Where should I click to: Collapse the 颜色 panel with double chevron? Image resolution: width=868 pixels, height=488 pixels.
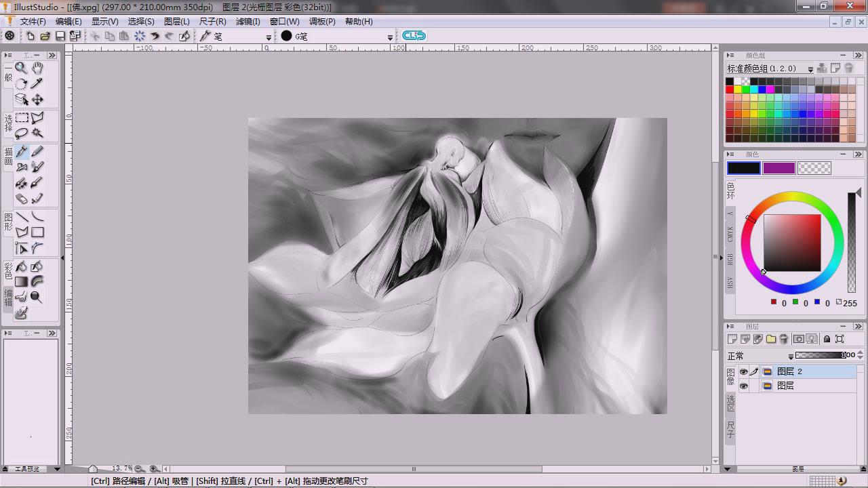[858, 155]
